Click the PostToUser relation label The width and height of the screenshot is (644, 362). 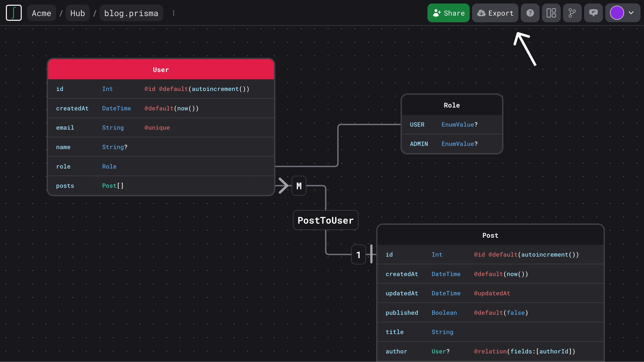(x=325, y=220)
